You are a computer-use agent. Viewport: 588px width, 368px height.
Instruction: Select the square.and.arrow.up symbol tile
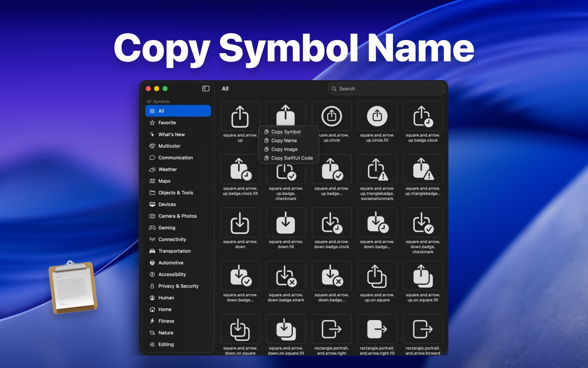point(240,116)
